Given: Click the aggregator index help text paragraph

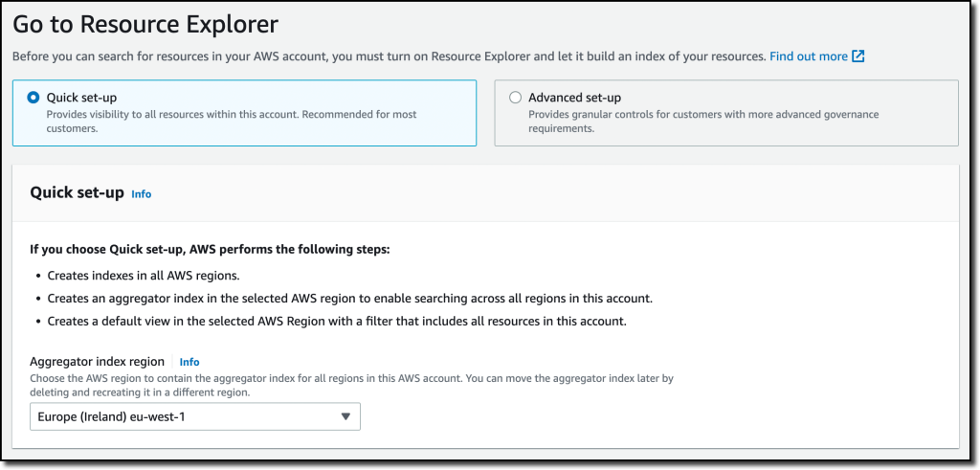Looking at the screenshot, I should pos(351,387).
